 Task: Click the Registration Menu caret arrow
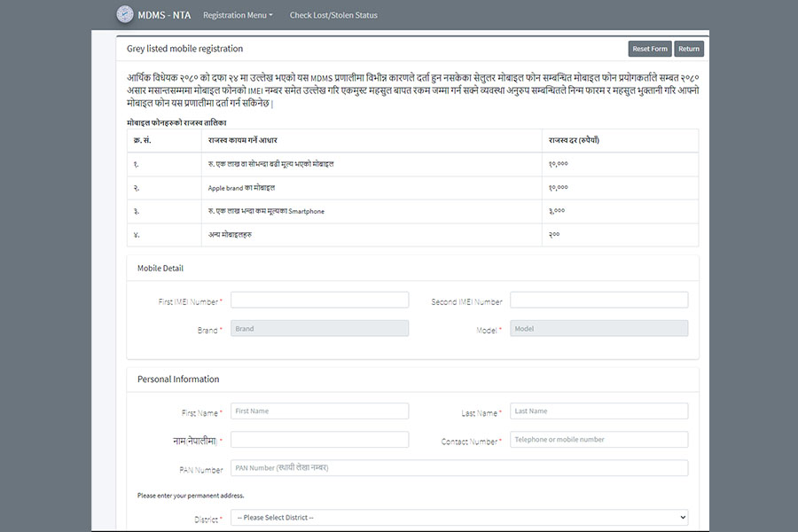(270, 15)
